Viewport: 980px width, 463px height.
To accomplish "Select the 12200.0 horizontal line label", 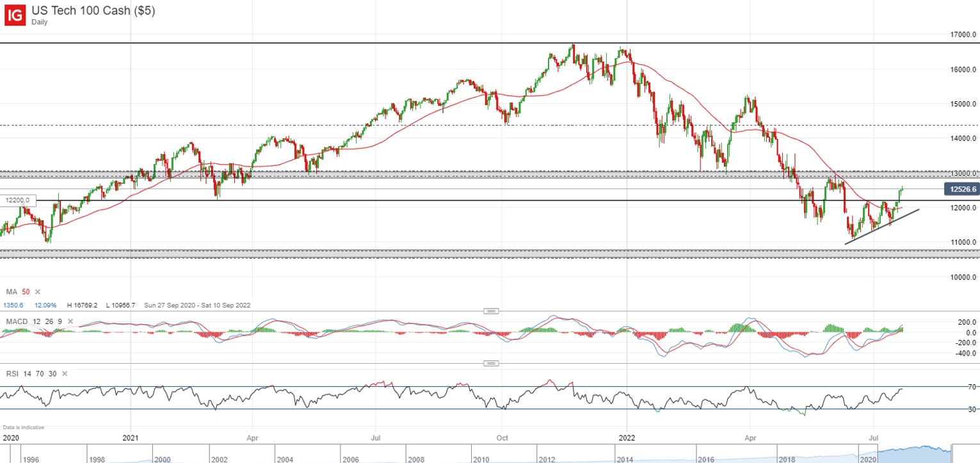I will point(19,200).
